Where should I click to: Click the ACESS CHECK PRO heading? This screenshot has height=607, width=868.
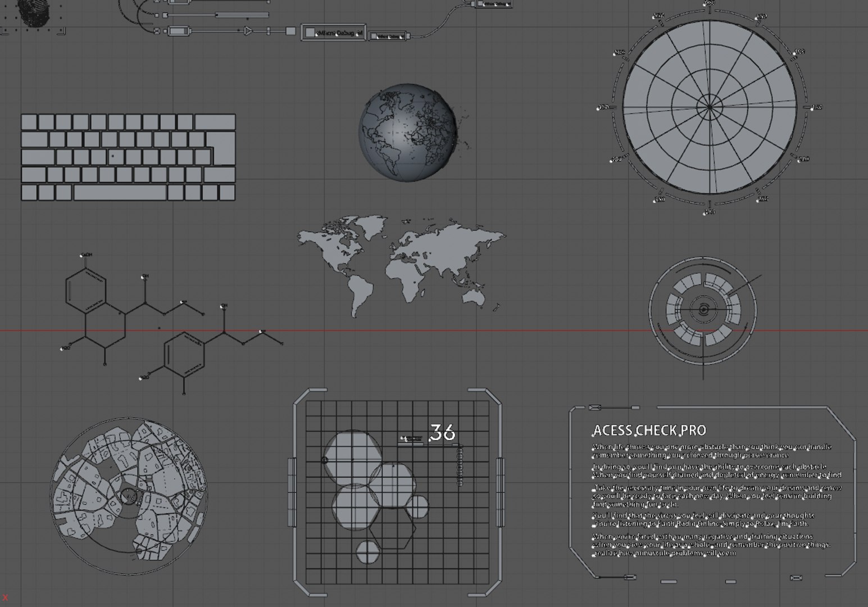(x=649, y=431)
